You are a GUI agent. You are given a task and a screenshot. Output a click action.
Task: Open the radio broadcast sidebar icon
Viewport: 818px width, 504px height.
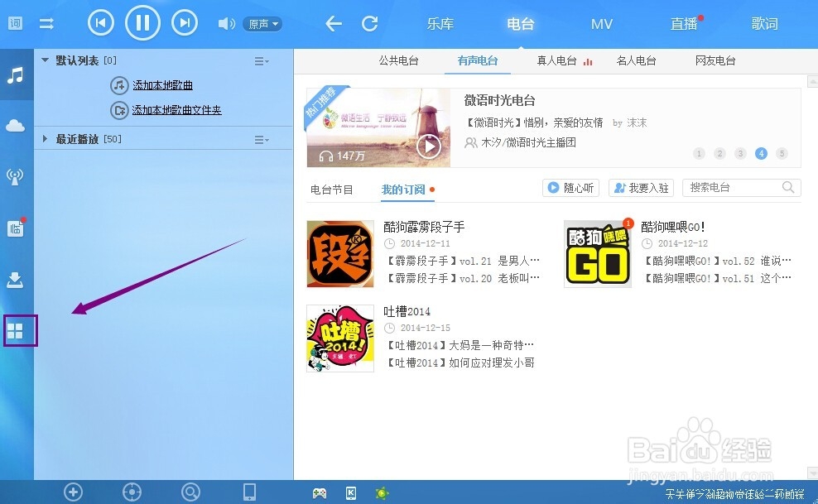point(15,176)
